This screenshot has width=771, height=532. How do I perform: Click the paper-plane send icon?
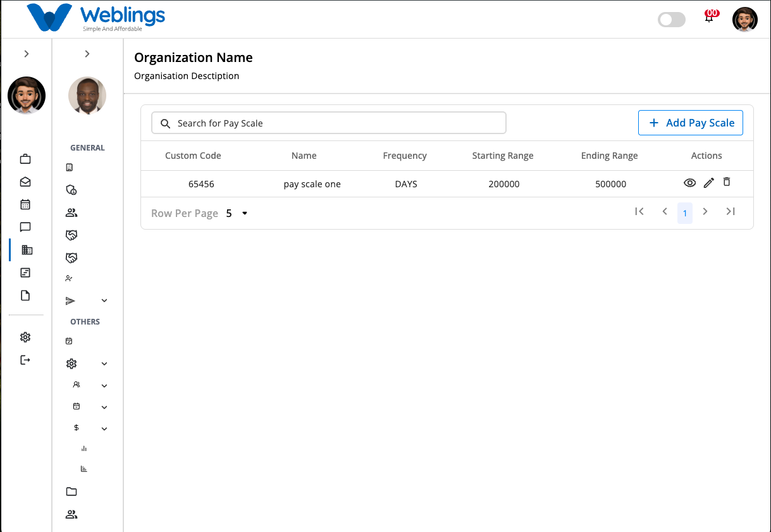pyautogui.click(x=70, y=301)
